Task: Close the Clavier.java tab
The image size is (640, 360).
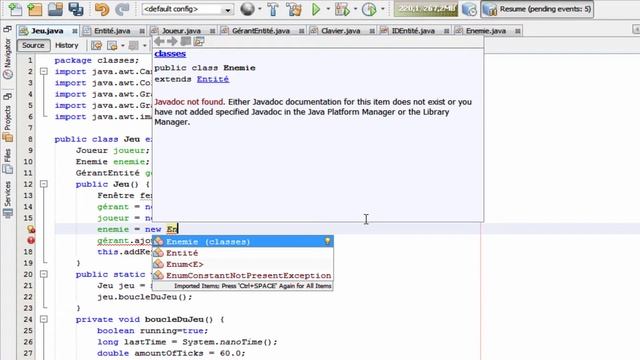Action: [x=372, y=31]
